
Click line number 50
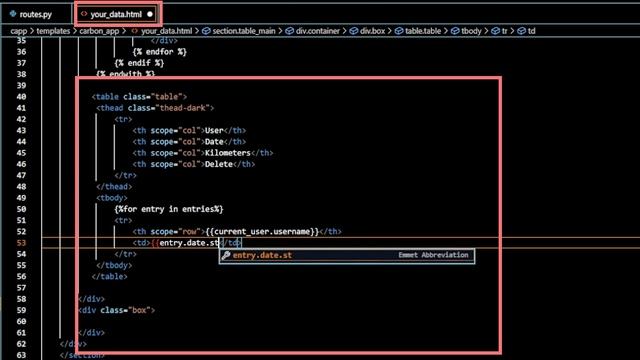coord(21,209)
